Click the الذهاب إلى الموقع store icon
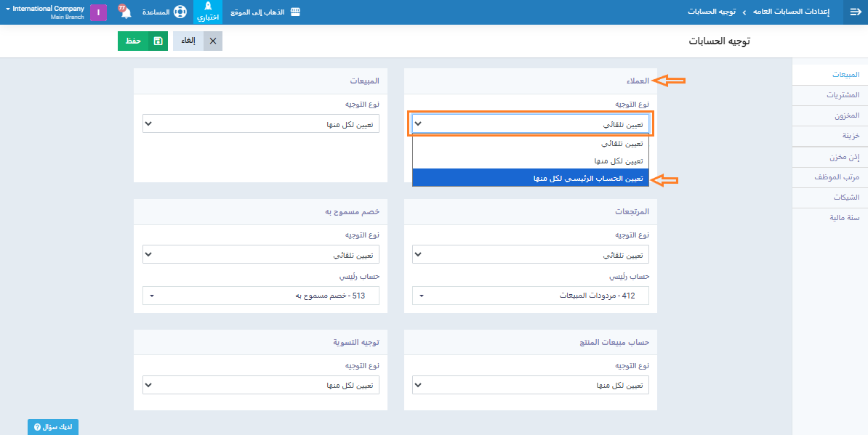This screenshot has width=868, height=435. (x=294, y=12)
